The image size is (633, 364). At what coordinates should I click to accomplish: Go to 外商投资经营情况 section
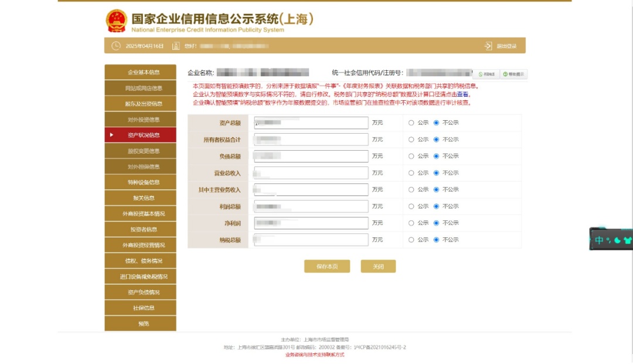tap(140, 245)
